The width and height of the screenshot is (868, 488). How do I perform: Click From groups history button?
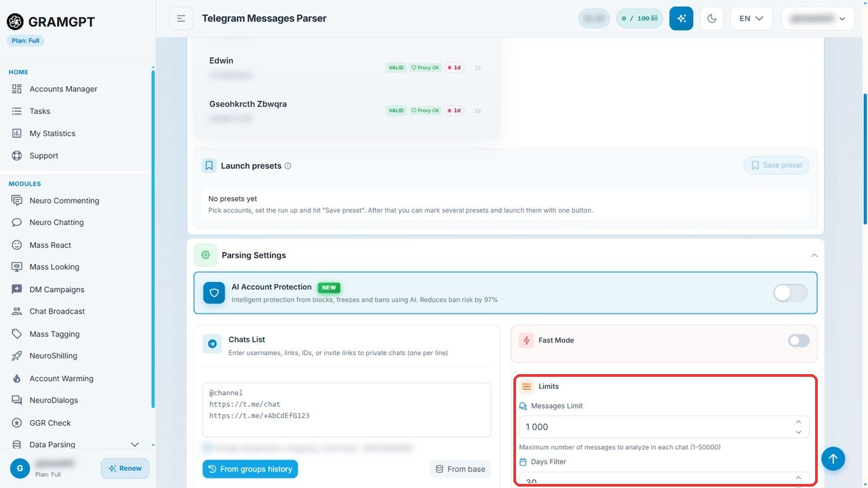pos(250,469)
